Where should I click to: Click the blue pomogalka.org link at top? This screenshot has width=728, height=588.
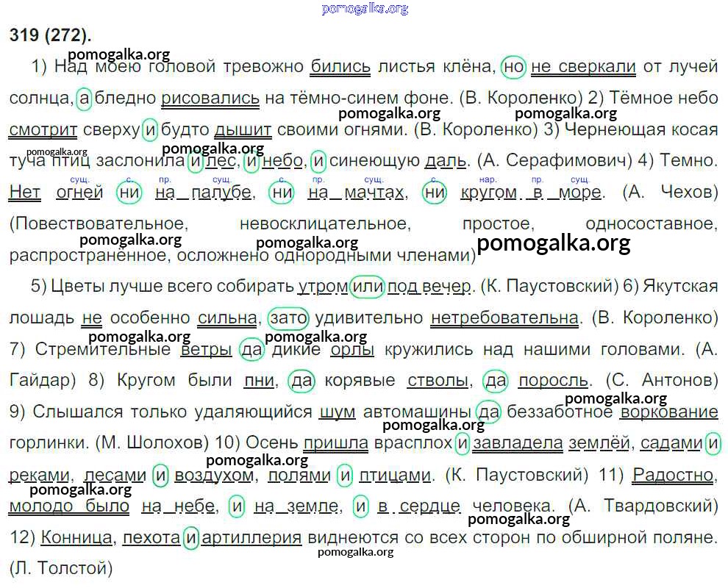365,8
